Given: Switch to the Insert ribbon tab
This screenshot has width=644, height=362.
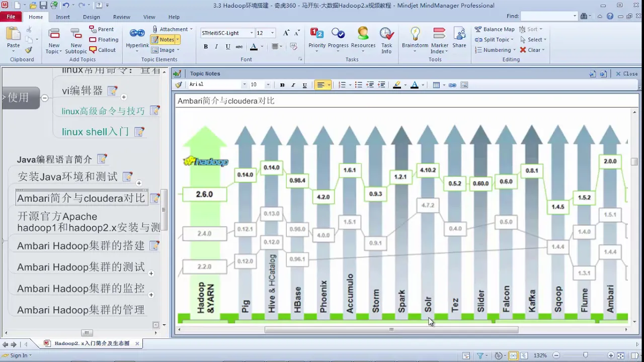Looking at the screenshot, I should 63,17.
